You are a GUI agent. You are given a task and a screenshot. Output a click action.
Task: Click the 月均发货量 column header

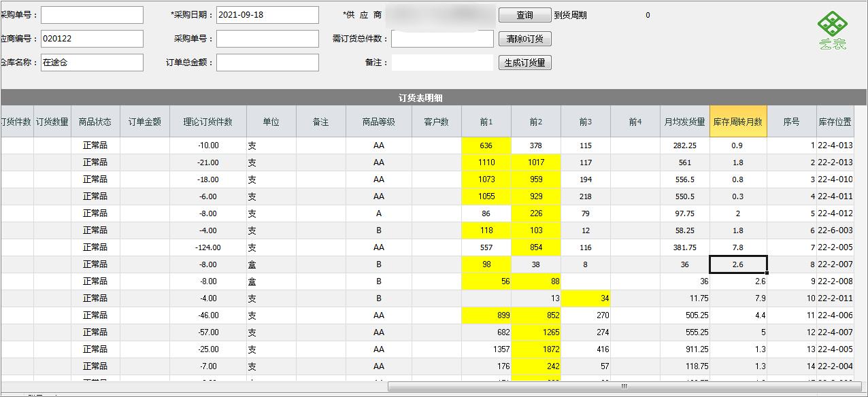(685, 122)
